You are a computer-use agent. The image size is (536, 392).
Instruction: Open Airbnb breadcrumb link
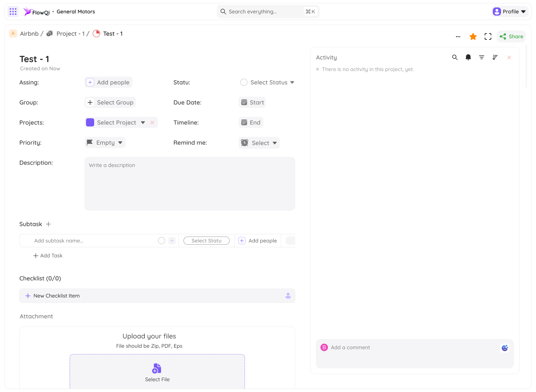pyautogui.click(x=29, y=33)
